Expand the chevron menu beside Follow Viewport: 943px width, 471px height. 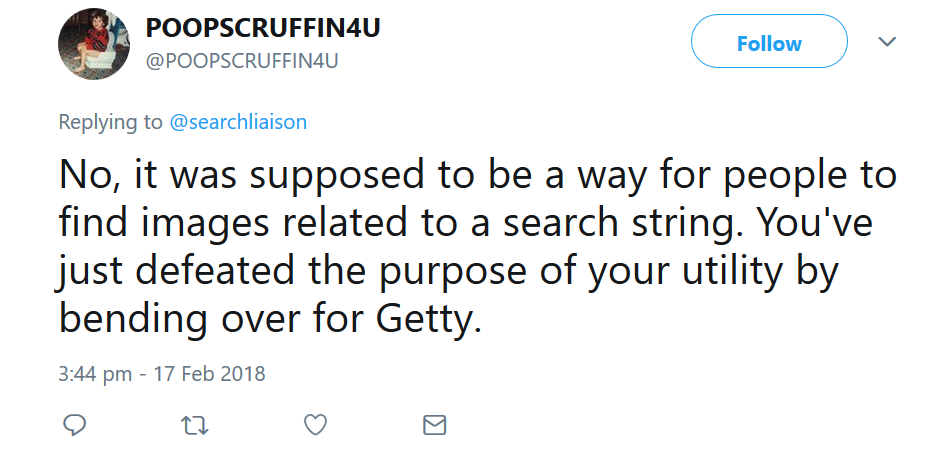pyautogui.click(x=887, y=42)
